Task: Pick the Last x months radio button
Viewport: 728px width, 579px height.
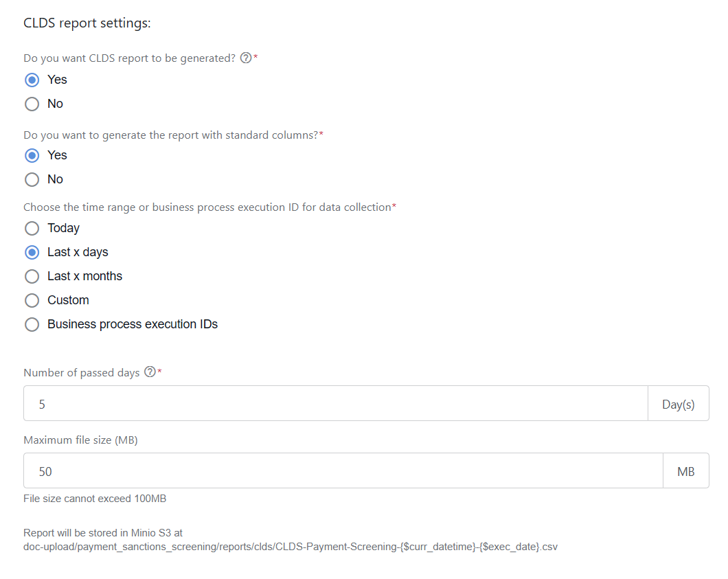Action: pos(32,277)
